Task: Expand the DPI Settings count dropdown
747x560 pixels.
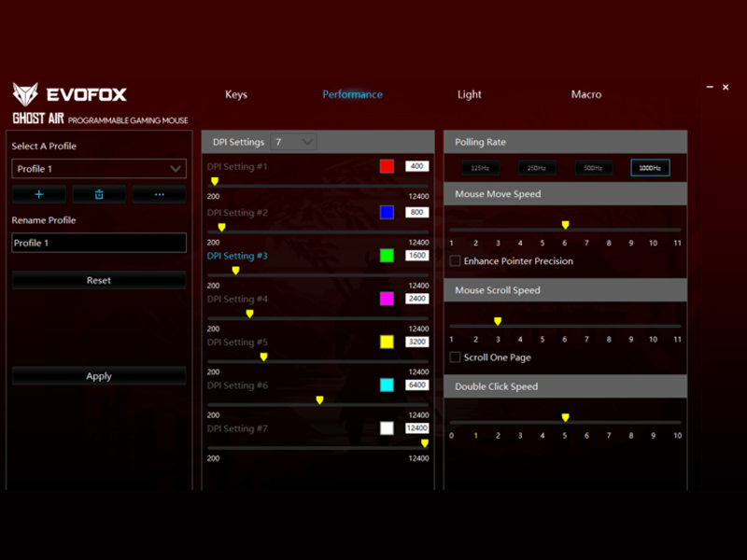Action: coord(294,142)
